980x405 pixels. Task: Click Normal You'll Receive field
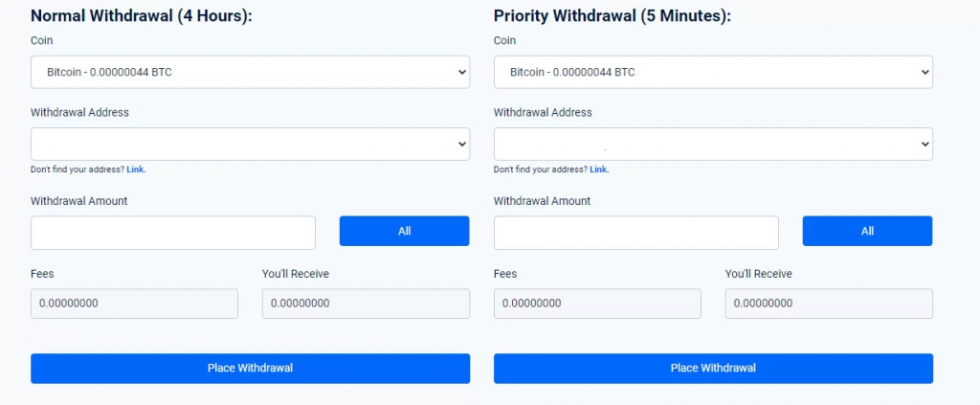click(366, 304)
